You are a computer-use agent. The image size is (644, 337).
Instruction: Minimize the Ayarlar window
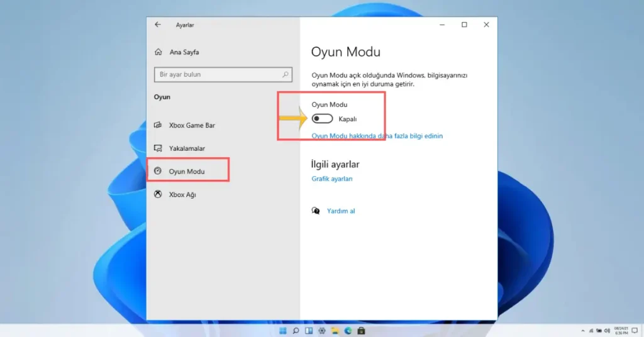(442, 25)
